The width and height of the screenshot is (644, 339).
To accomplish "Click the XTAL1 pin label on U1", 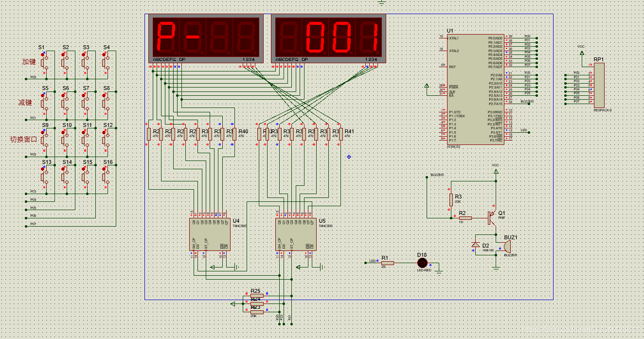I will pos(454,38).
